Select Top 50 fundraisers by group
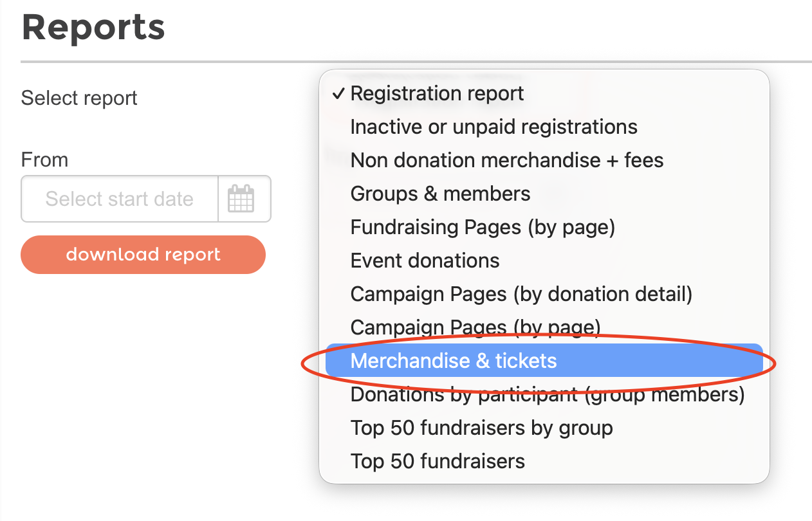 click(544, 428)
